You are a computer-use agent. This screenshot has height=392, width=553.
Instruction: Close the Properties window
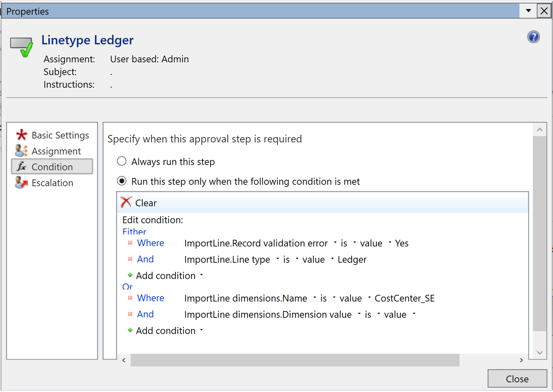544,11
